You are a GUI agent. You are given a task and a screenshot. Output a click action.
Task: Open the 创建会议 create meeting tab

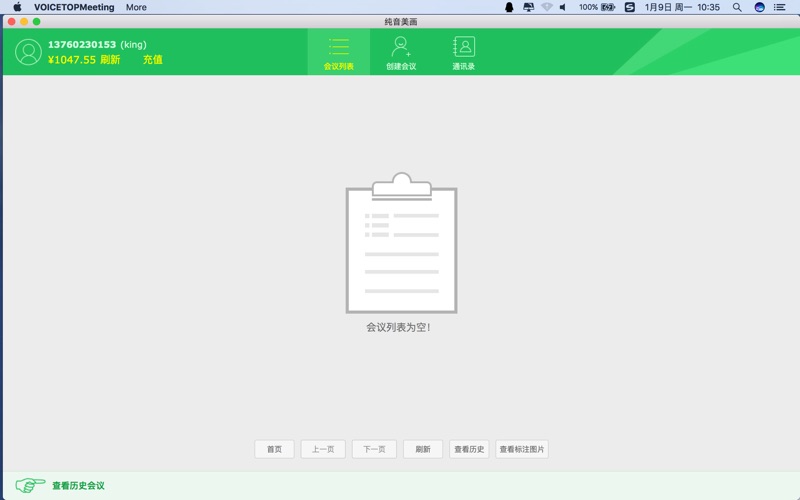pyautogui.click(x=401, y=52)
